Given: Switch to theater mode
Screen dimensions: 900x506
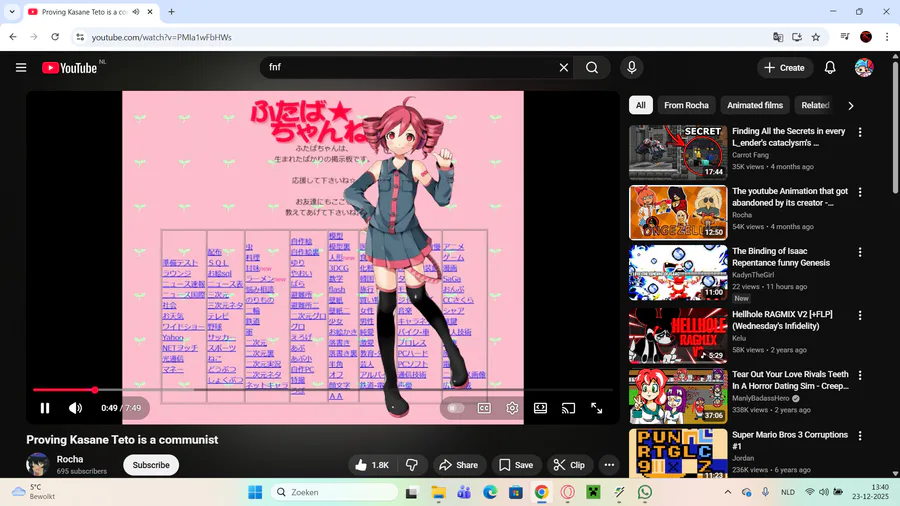Looking at the screenshot, I should (x=540, y=408).
